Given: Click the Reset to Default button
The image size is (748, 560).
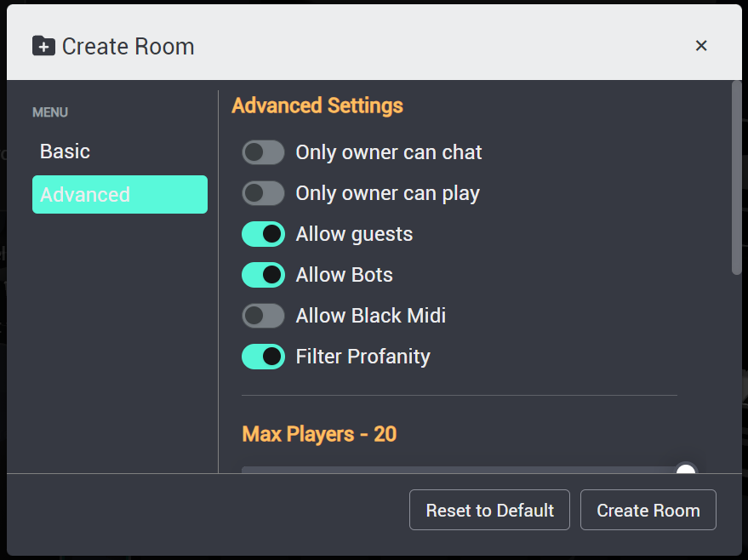Looking at the screenshot, I should point(489,510).
